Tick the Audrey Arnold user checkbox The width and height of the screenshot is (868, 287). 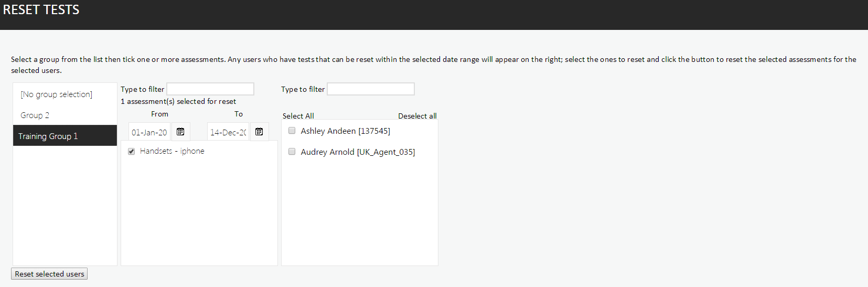tap(292, 152)
